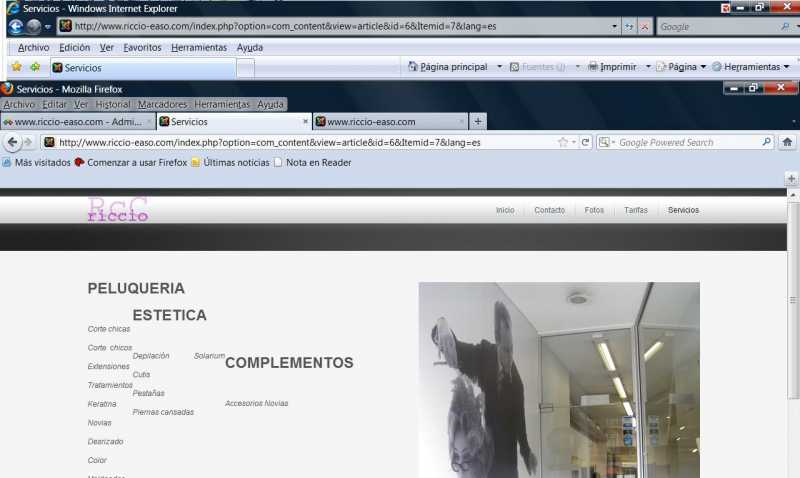This screenshot has height=478, width=800.
Task: Open Favoritos menu in Internet Explorer
Action: pos(142,47)
